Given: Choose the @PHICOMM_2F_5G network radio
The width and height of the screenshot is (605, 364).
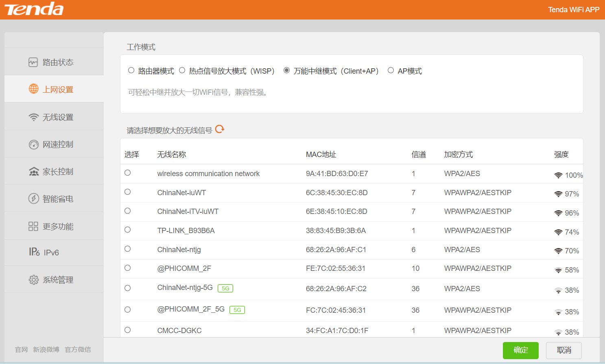Looking at the screenshot, I should [128, 310].
